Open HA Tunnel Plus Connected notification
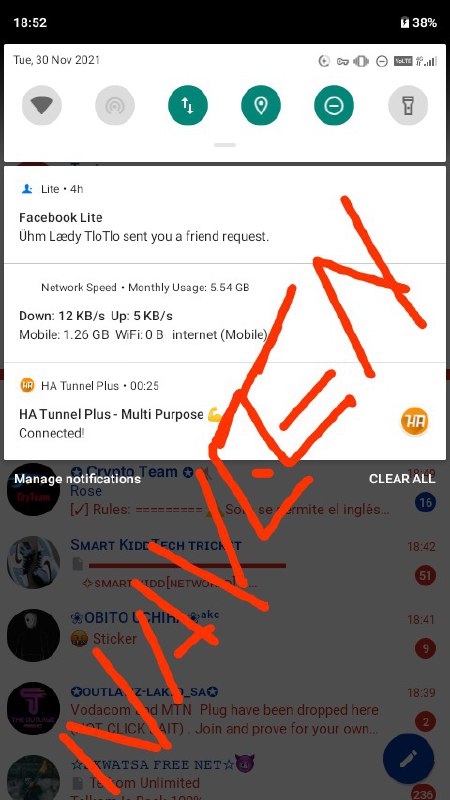This screenshot has height=800, width=450. (x=225, y=412)
